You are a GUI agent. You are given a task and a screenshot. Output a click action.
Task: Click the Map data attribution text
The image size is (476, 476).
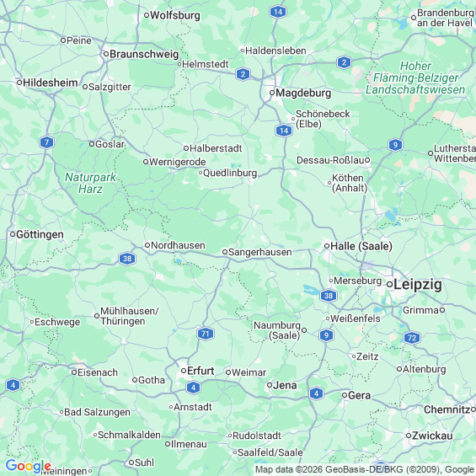pyautogui.click(x=365, y=470)
